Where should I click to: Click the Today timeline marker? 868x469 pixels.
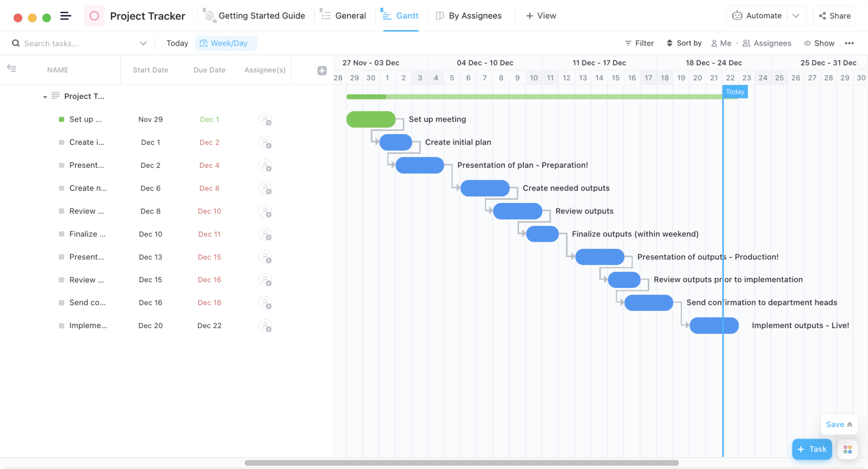pyautogui.click(x=735, y=92)
